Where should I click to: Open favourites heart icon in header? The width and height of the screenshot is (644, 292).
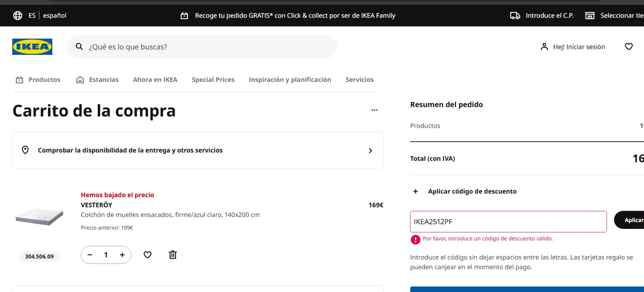pyautogui.click(x=629, y=47)
